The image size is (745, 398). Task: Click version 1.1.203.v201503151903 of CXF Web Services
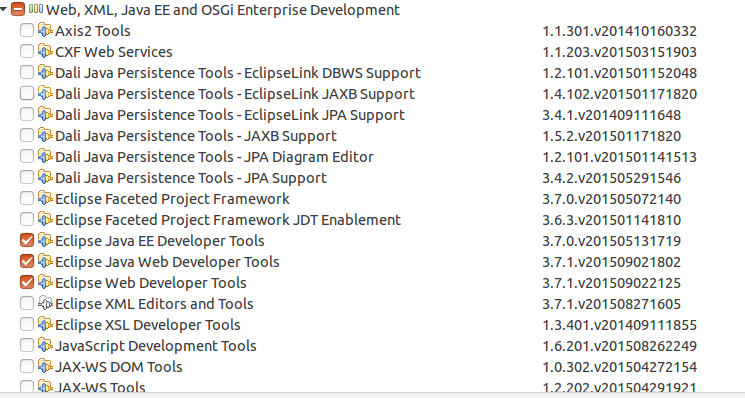click(x=620, y=52)
